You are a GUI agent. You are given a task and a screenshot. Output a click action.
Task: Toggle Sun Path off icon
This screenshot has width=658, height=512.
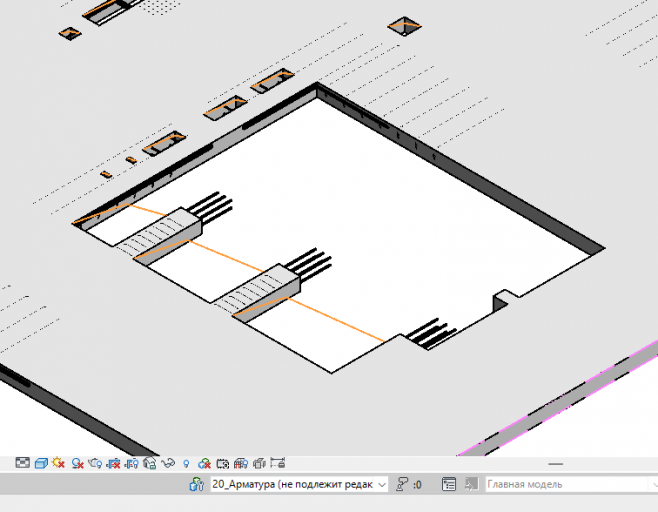59,463
